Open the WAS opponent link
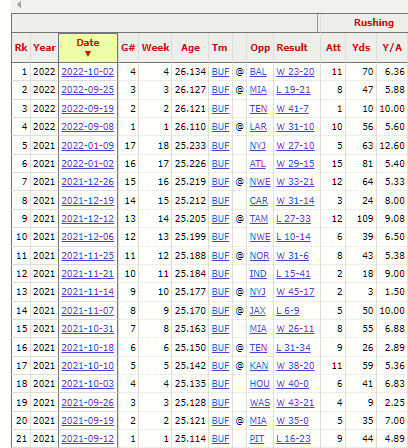 click(260, 403)
